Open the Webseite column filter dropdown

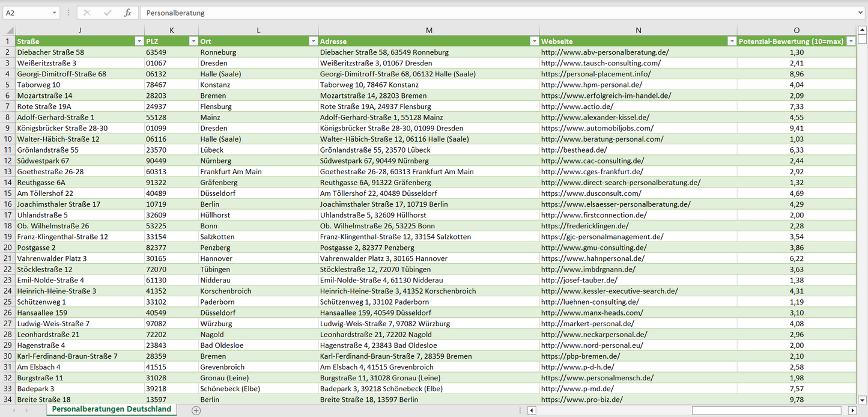[732, 41]
